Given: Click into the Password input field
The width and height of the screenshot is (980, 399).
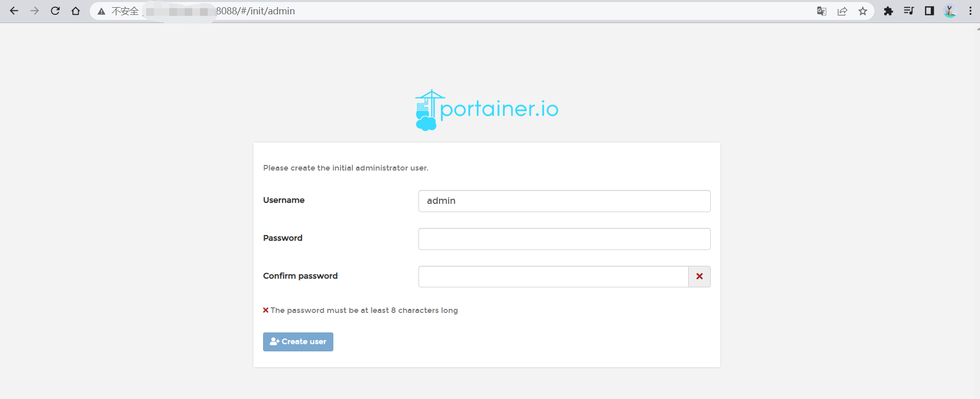Looking at the screenshot, I should [564, 239].
